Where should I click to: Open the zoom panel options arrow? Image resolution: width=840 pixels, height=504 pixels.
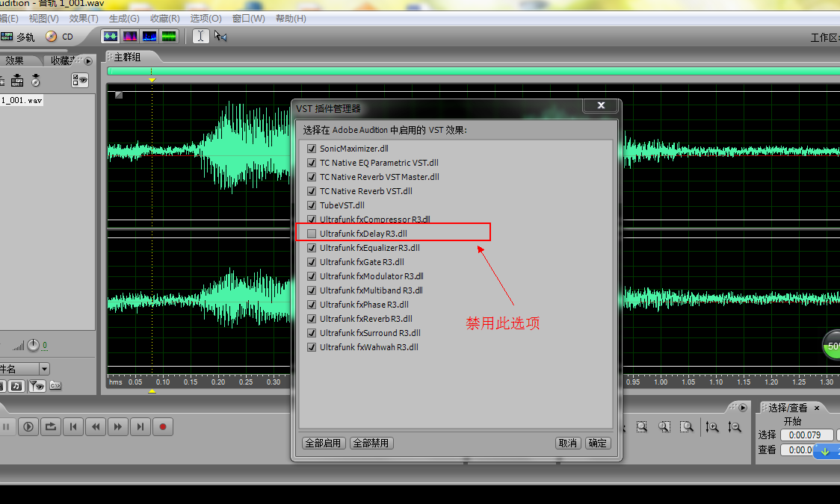743,408
